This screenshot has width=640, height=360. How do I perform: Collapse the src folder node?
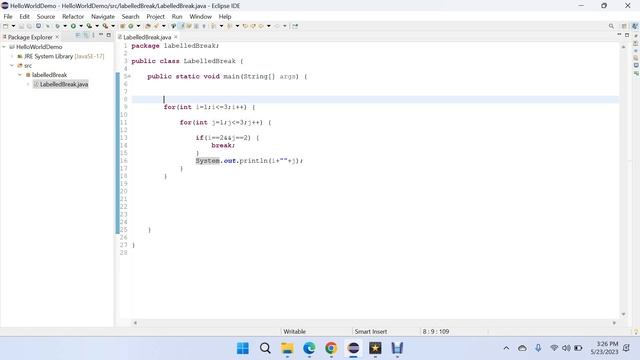click(x=12, y=66)
